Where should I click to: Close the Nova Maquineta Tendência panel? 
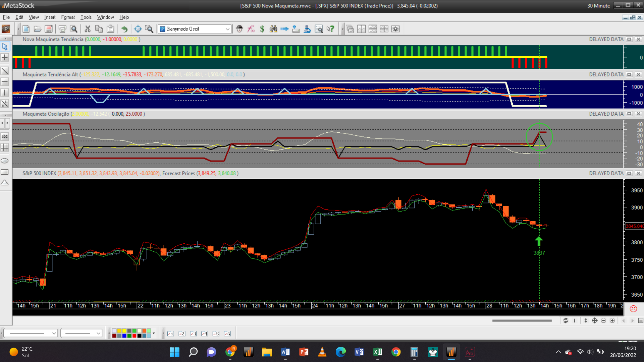coord(639,39)
